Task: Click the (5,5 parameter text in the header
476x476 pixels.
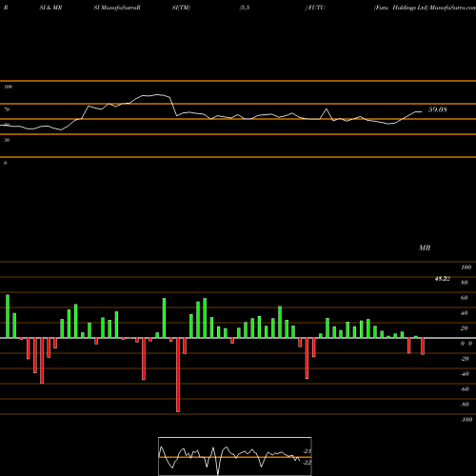Action: click(x=245, y=8)
